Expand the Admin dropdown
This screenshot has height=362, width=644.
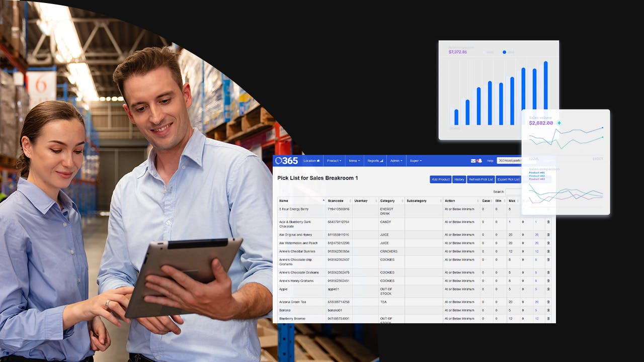(395, 161)
